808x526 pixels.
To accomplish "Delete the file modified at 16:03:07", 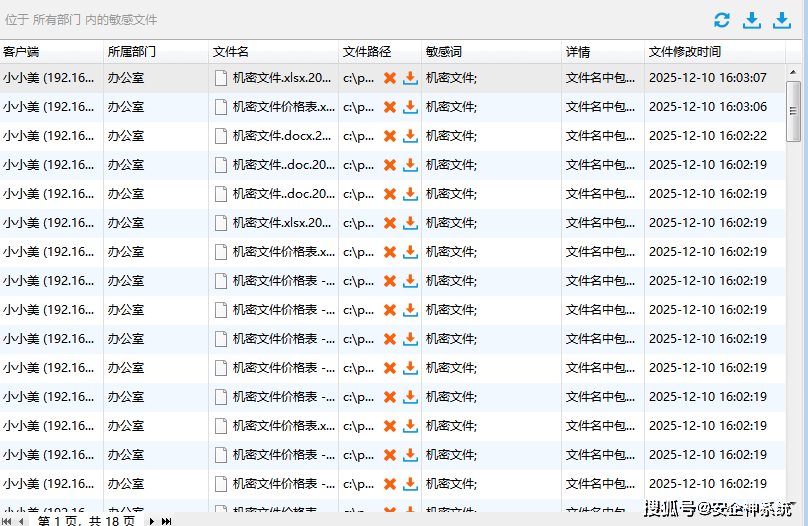I will [x=390, y=78].
